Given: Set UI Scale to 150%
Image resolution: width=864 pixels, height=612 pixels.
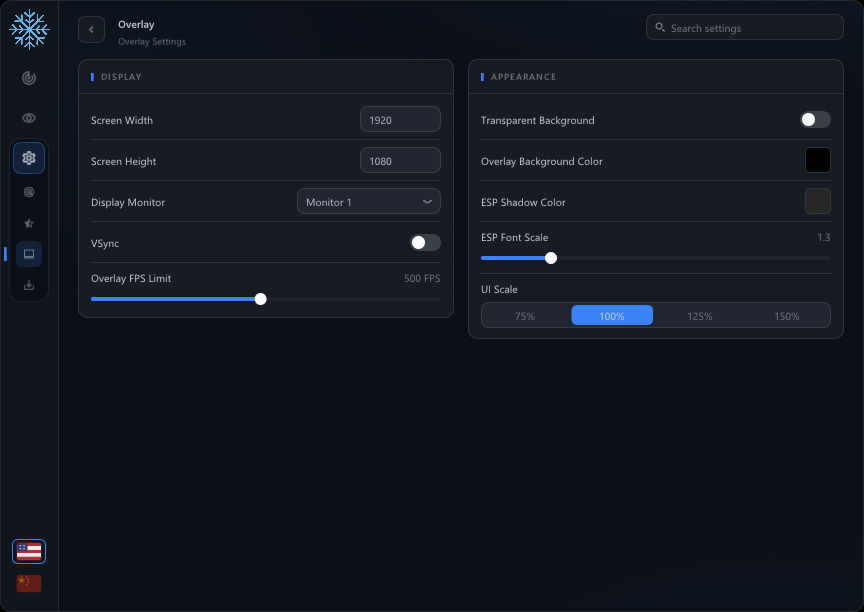Looking at the screenshot, I should pyautogui.click(x=787, y=316).
